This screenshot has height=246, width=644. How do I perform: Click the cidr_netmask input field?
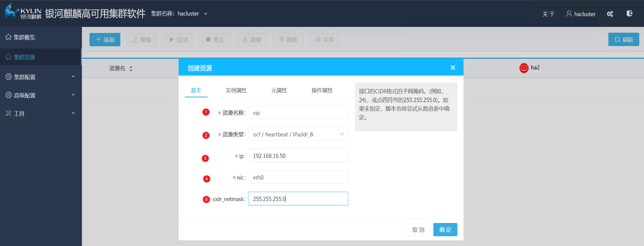click(x=298, y=199)
